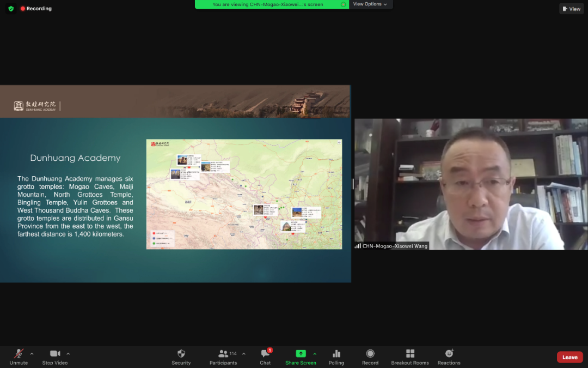Open the View Options dropdown
Viewport: 588px width, 368px height.
(370, 4)
